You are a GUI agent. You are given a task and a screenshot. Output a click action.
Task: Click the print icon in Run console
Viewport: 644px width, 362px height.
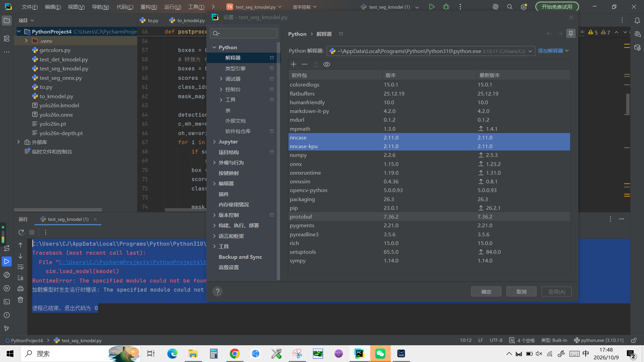tap(20, 289)
